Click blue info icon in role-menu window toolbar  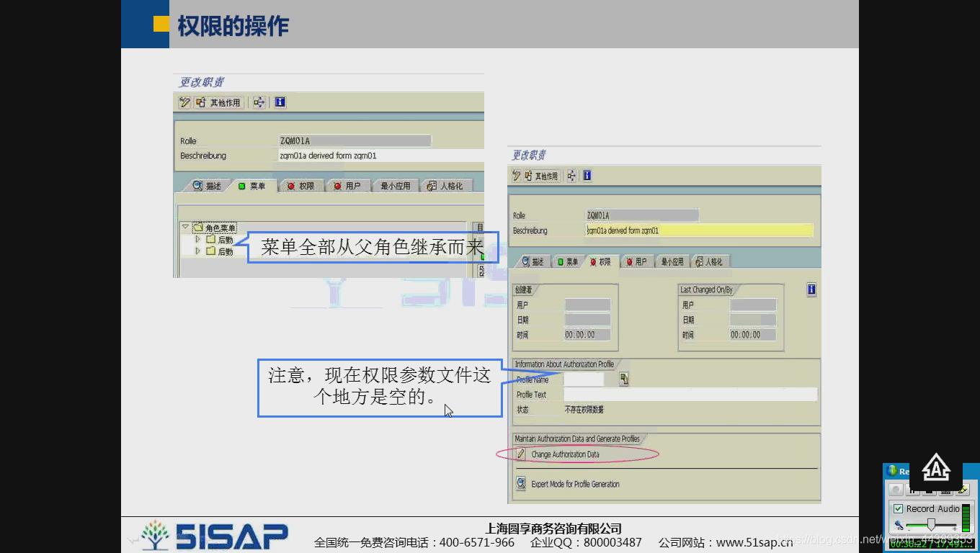point(280,102)
